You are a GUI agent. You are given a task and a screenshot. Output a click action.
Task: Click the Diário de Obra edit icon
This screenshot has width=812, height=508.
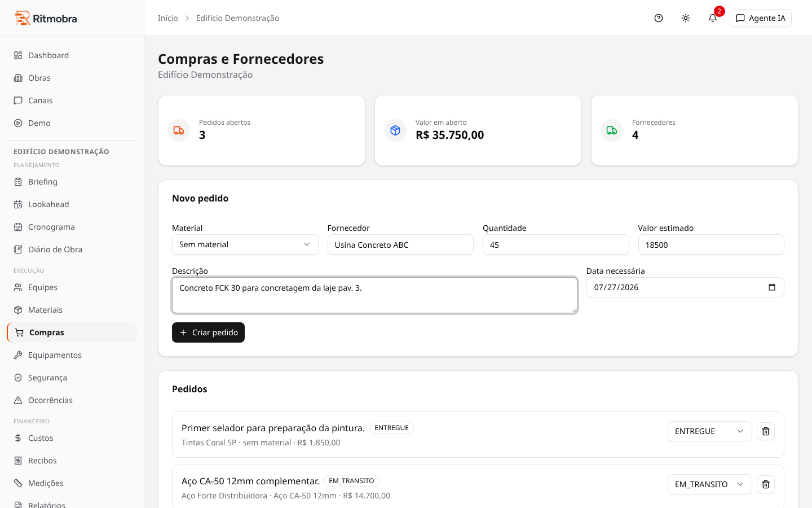[18, 249]
